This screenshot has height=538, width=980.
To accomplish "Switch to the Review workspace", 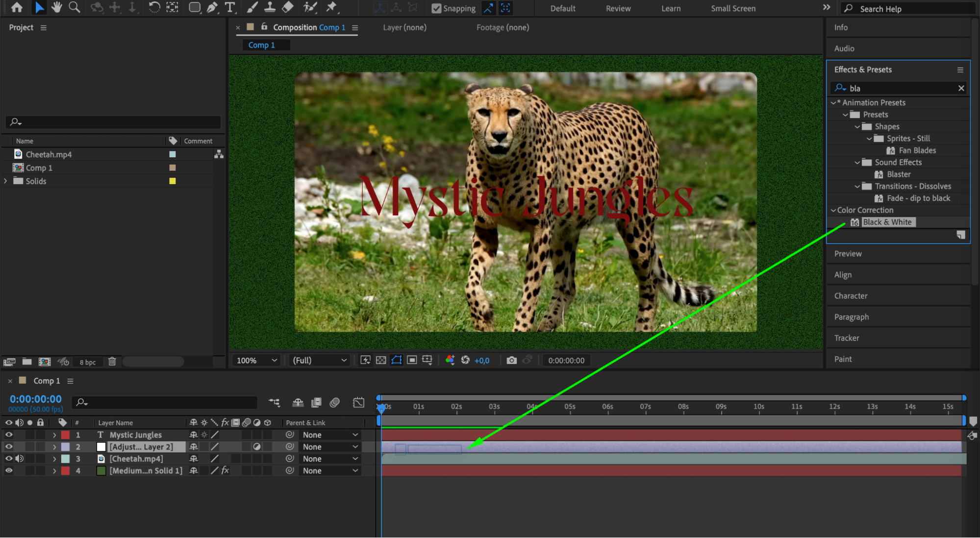I will pos(618,8).
